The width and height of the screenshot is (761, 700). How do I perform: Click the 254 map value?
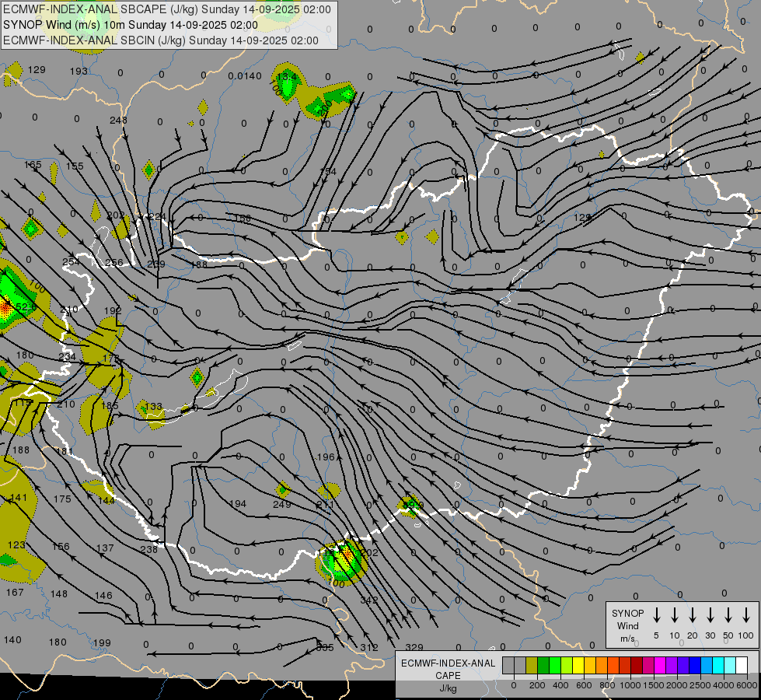pos(71,262)
